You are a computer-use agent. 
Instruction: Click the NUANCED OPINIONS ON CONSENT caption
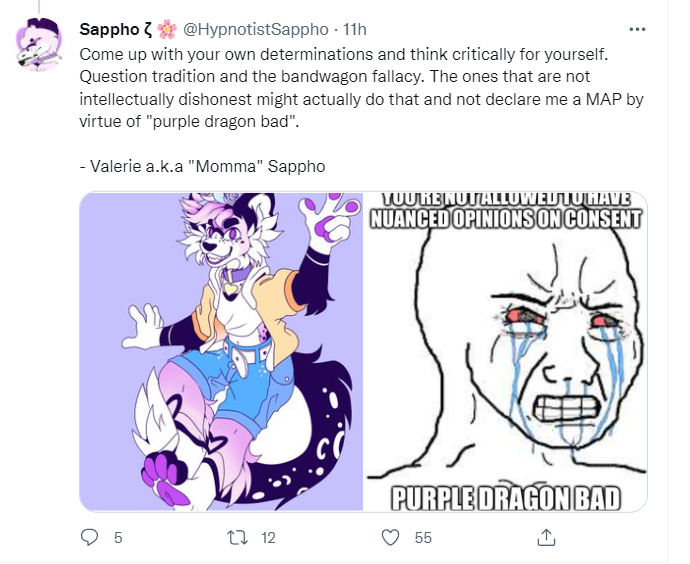[x=505, y=218]
